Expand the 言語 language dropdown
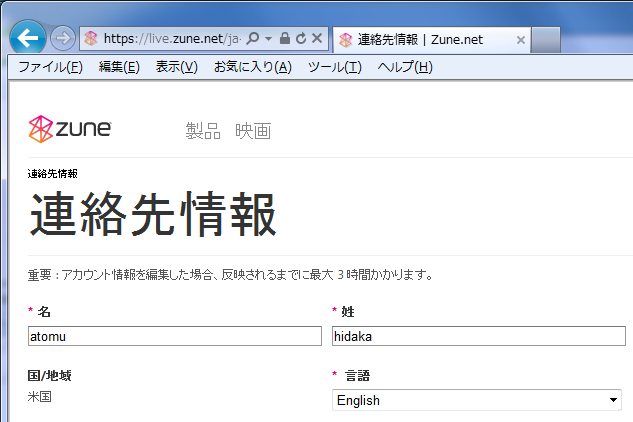The image size is (633, 422). coord(613,401)
